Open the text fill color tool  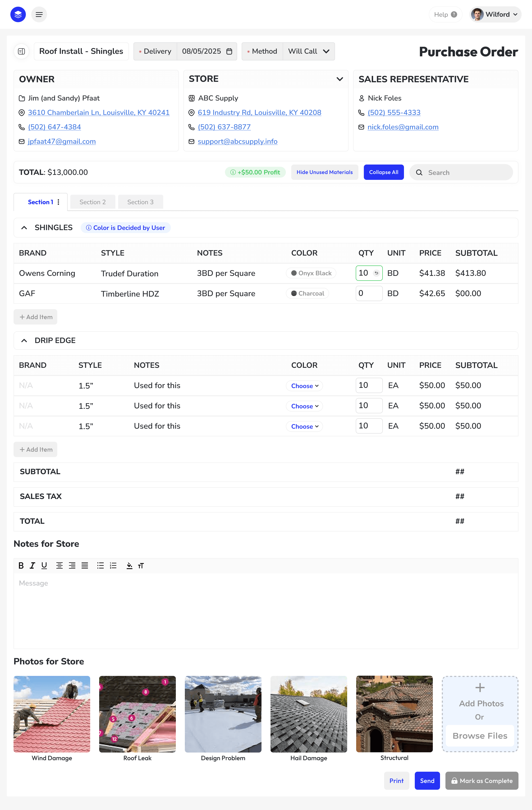click(129, 566)
